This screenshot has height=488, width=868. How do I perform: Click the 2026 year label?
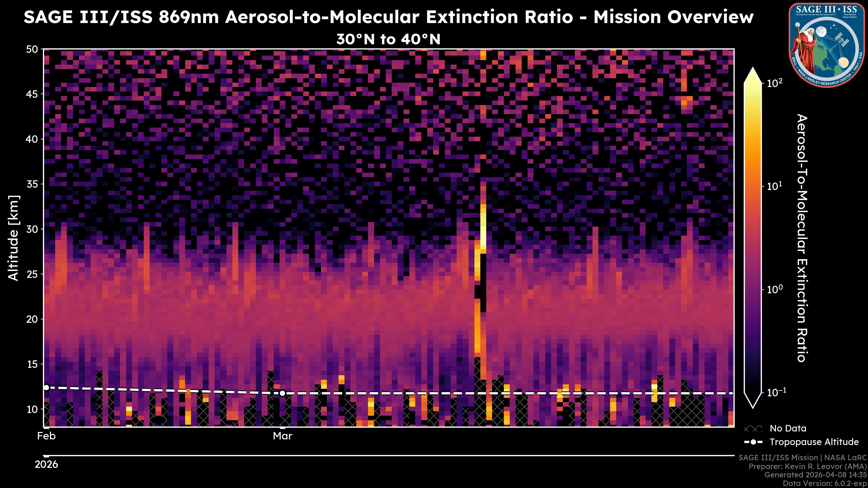click(47, 465)
